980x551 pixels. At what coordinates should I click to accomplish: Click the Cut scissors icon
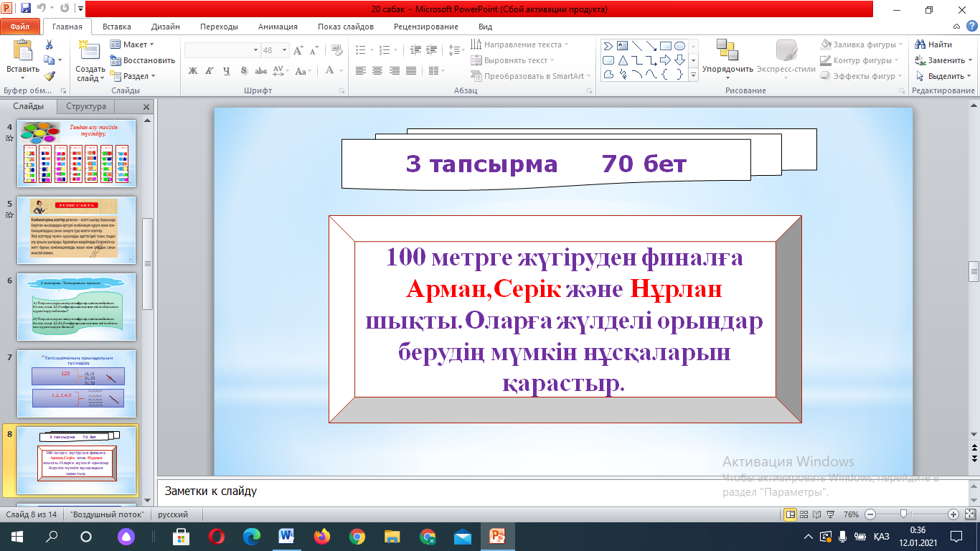pos(49,44)
